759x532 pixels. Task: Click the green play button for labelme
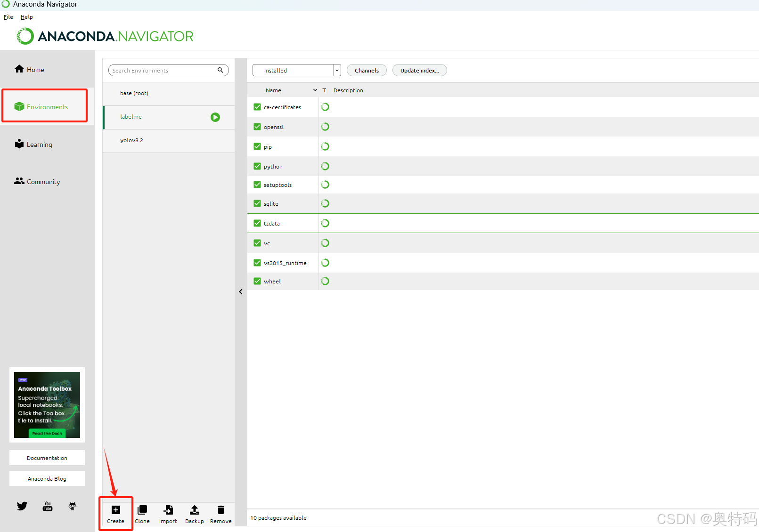[215, 117]
